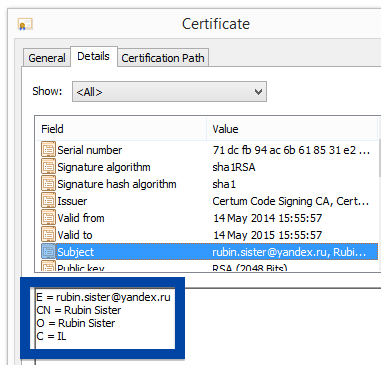Open the Show <All> dropdown
This screenshot has height=365, width=381.
coord(169,92)
